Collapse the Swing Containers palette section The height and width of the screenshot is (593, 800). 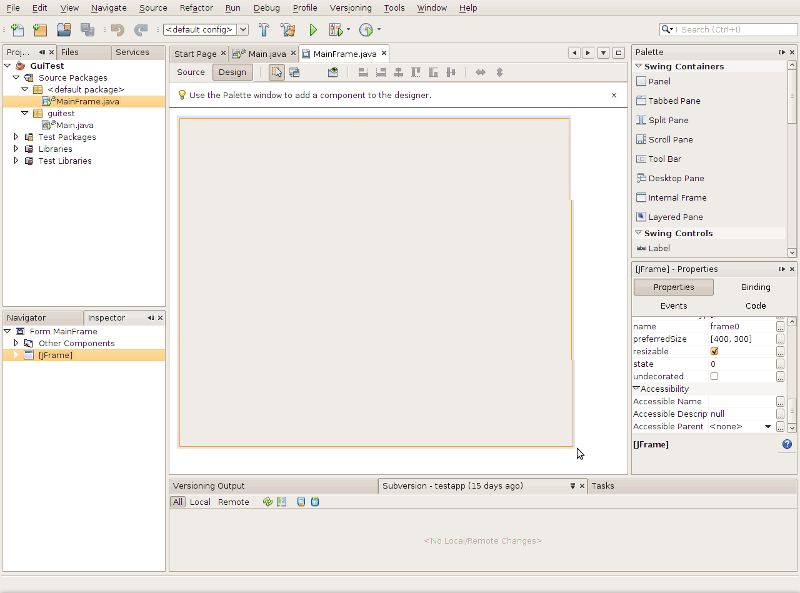(638, 66)
